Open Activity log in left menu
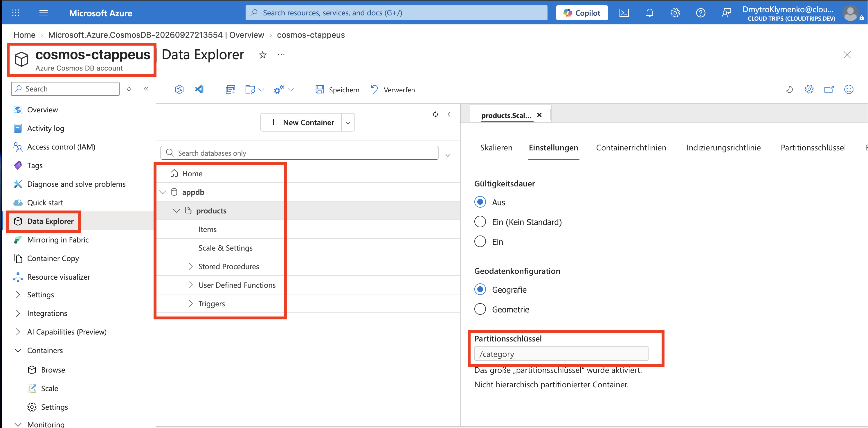The height and width of the screenshot is (428, 868). pyautogui.click(x=46, y=128)
